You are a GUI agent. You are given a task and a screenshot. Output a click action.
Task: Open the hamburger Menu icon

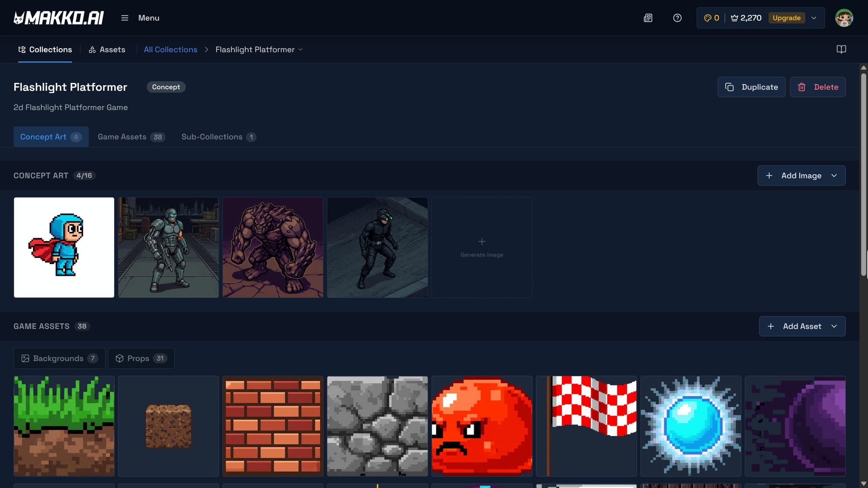[125, 18]
